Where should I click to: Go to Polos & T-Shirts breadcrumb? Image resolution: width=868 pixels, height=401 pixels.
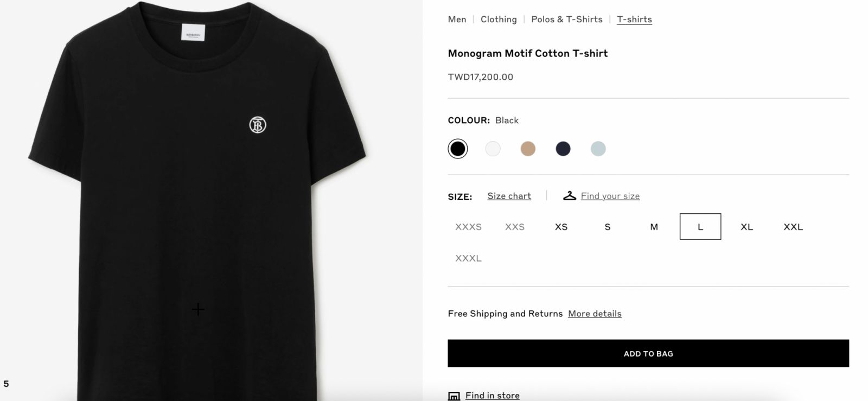[x=567, y=20]
